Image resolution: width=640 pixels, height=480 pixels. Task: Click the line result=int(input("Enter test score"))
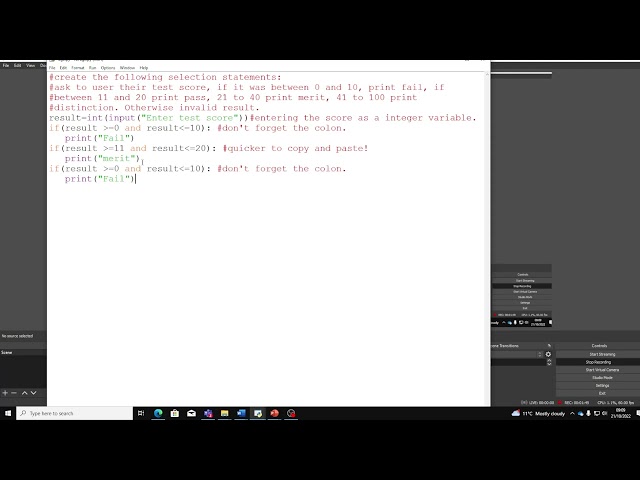tap(149, 118)
